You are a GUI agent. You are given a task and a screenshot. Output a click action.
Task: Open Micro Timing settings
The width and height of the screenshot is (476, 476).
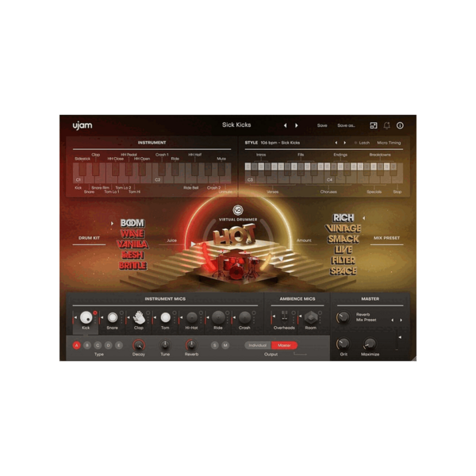coord(389,143)
